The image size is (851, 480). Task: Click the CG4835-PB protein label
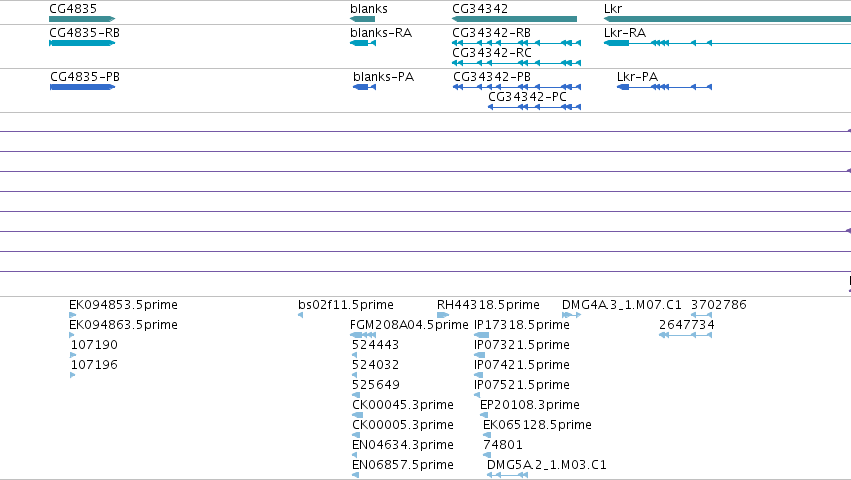(85, 77)
